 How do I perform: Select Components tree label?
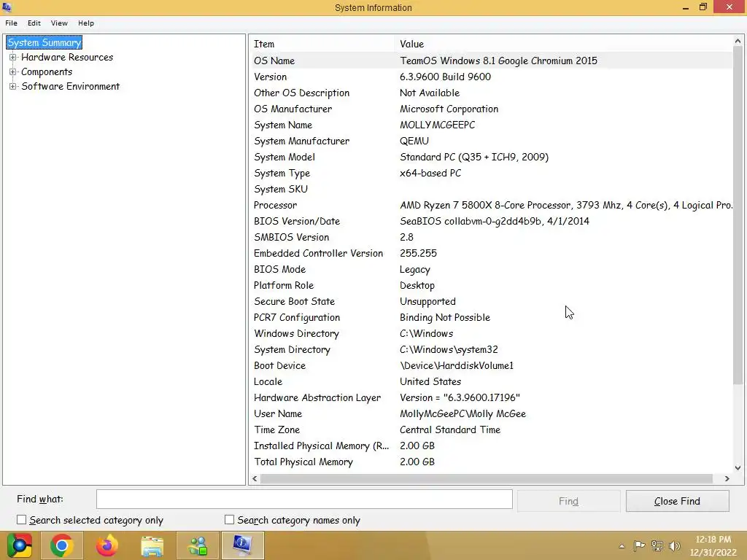(x=47, y=72)
